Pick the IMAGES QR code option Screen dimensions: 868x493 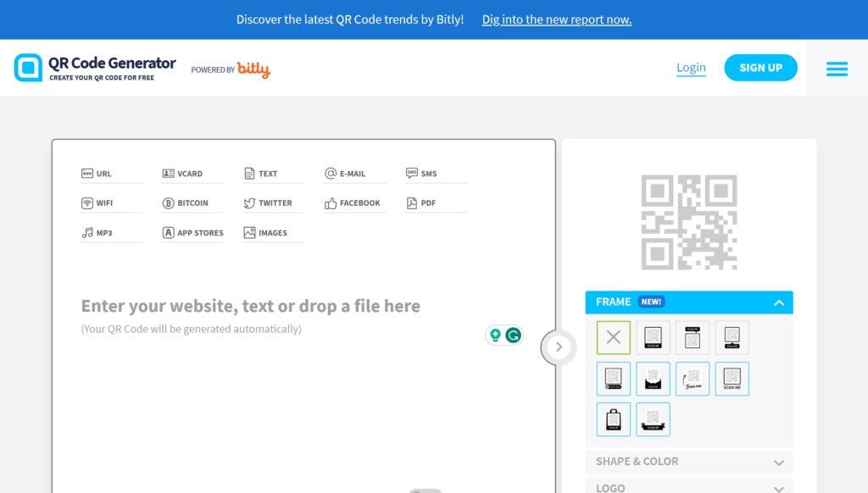click(271, 232)
